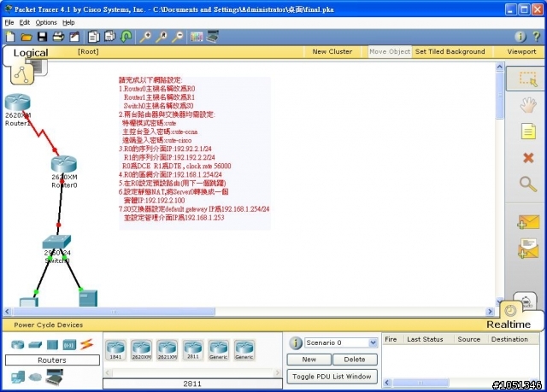
Task: Click the Destination column header
Action: pyautogui.click(x=509, y=339)
